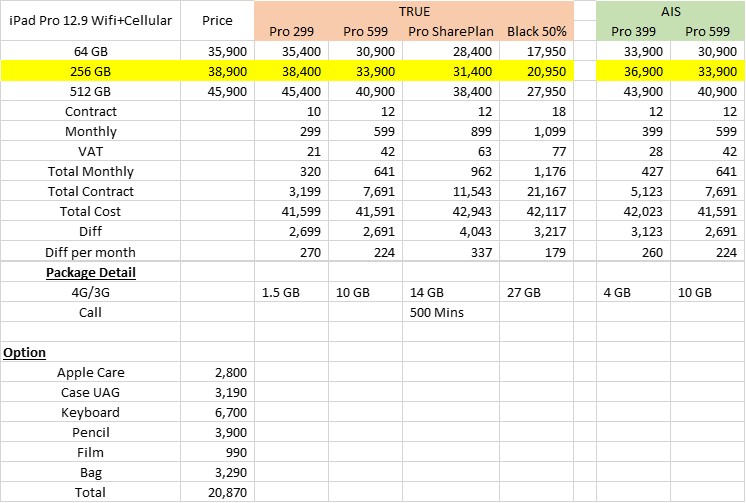Click the 'Black 50%' column header
The width and height of the screenshot is (746, 503).
pos(537,31)
